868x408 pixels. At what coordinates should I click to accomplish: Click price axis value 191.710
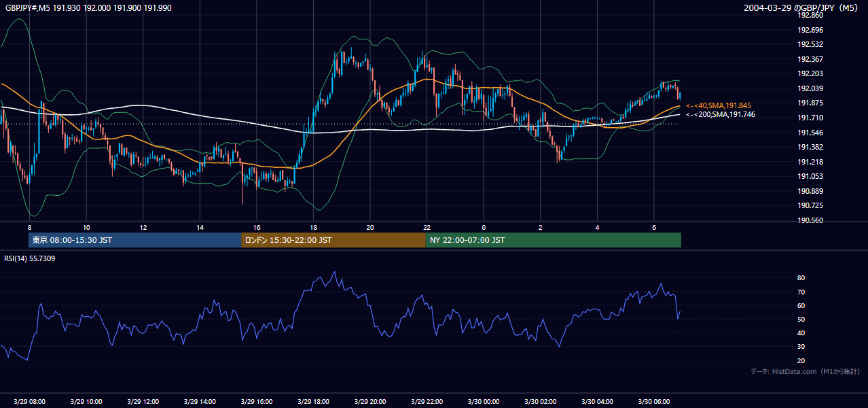811,118
